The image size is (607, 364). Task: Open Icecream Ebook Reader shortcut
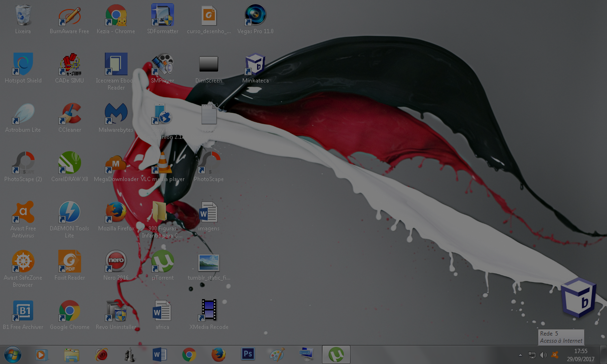[x=116, y=72]
